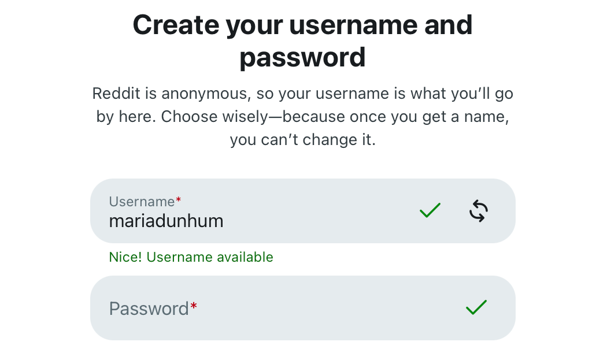This screenshot has height=364, width=607.
Task: Click the Password field label
Action: (149, 309)
